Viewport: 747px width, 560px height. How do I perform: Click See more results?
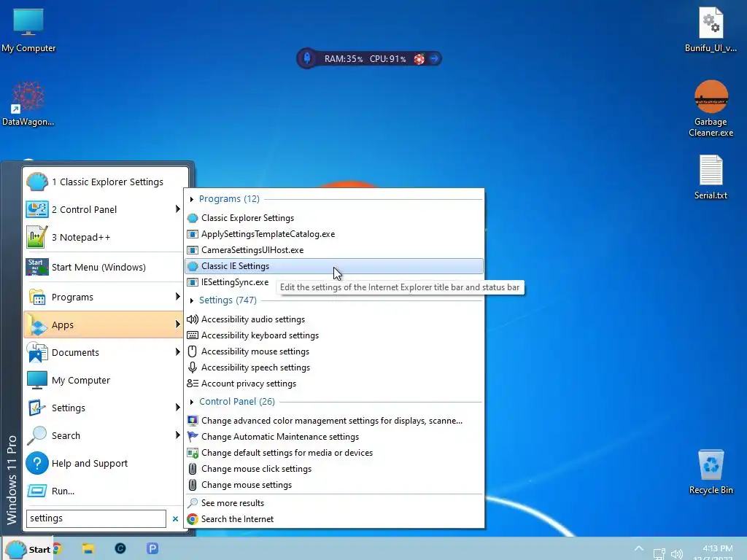coord(334,503)
